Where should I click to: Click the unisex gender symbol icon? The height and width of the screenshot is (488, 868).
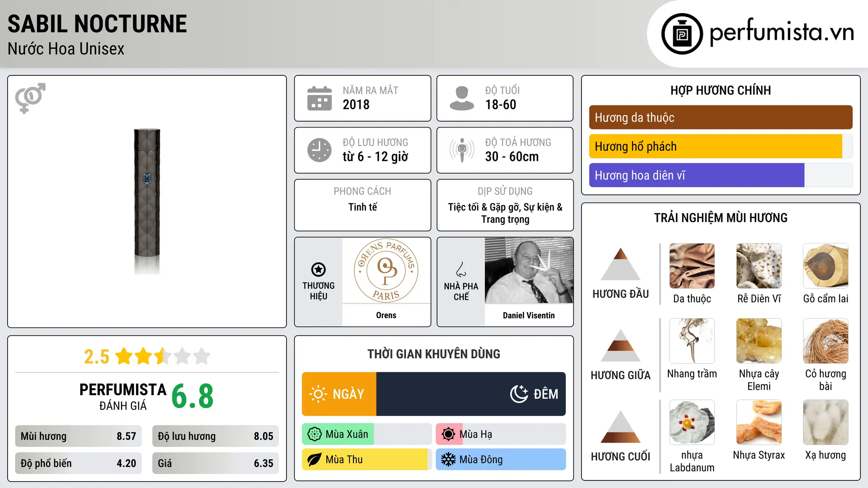pos(30,98)
